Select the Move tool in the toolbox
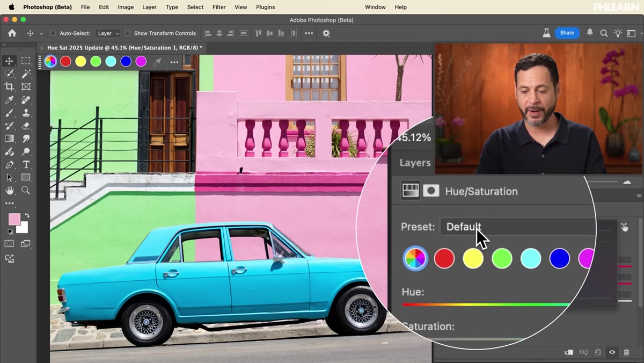 tap(9, 61)
